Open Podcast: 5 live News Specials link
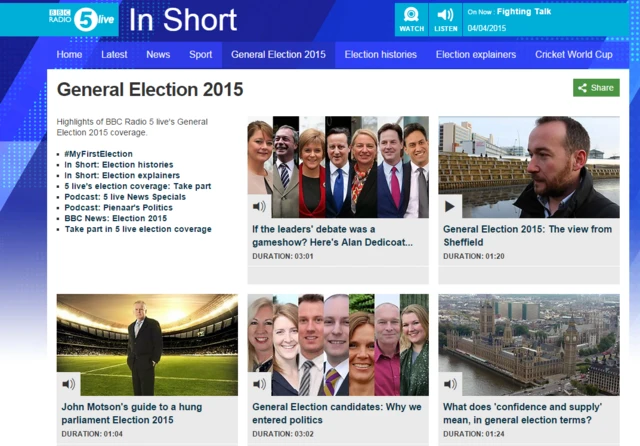This screenshot has width=640, height=446. click(125, 197)
